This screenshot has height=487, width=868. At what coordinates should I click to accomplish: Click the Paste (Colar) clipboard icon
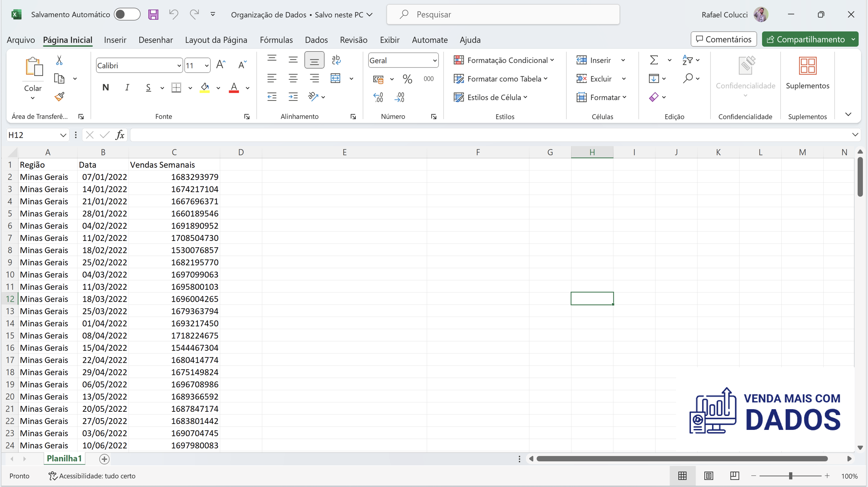click(x=33, y=67)
